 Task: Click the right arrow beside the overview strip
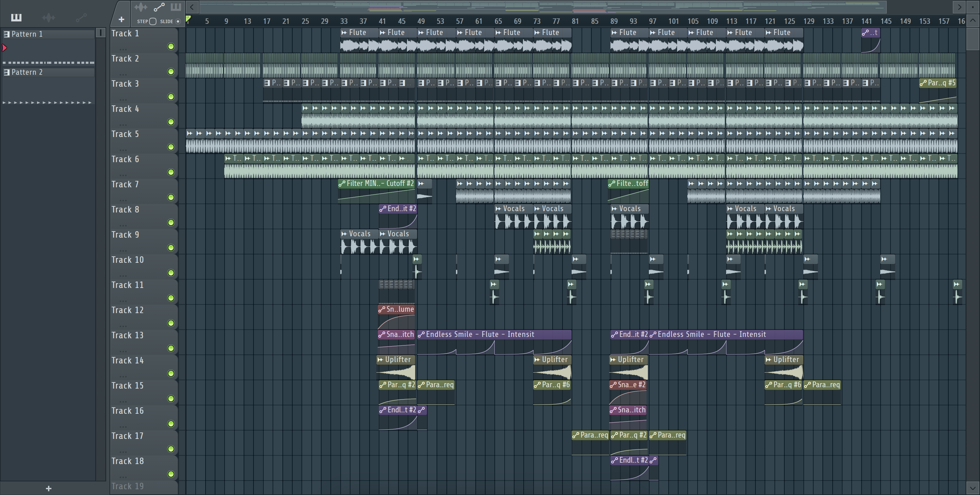click(x=959, y=7)
